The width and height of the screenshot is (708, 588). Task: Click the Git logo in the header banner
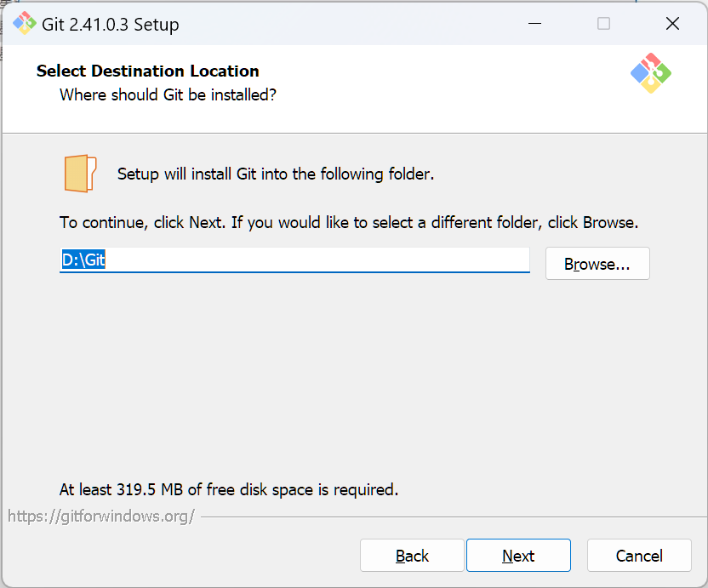pos(651,73)
